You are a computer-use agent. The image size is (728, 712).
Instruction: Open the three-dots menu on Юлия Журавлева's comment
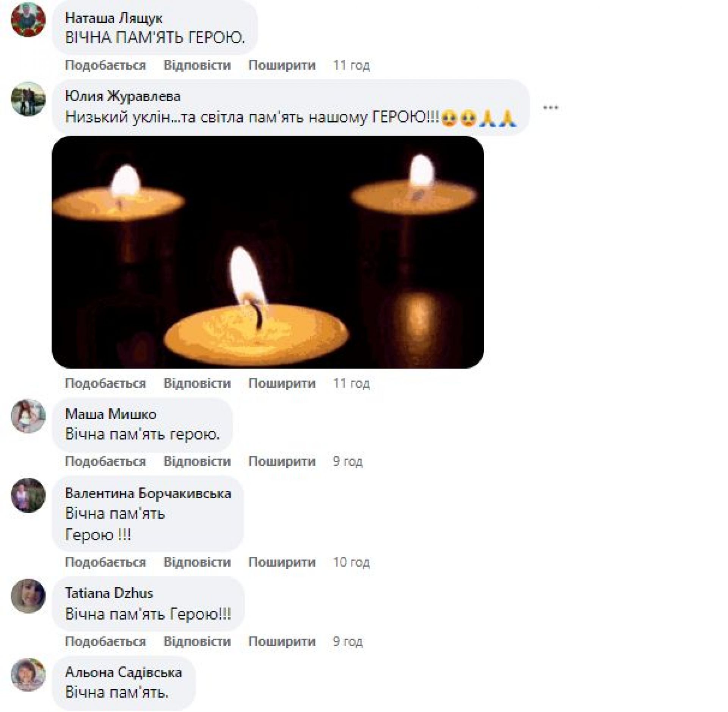click(x=551, y=108)
